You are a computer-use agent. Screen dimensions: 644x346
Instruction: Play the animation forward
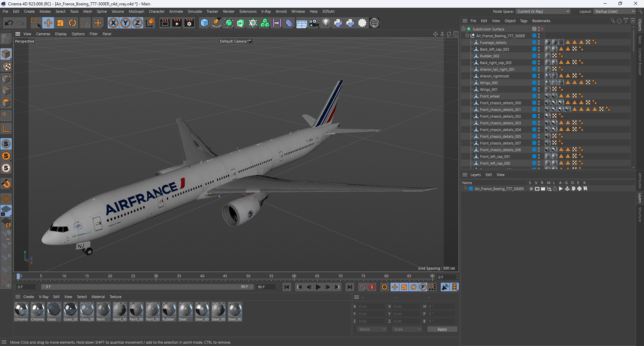pyautogui.click(x=318, y=287)
